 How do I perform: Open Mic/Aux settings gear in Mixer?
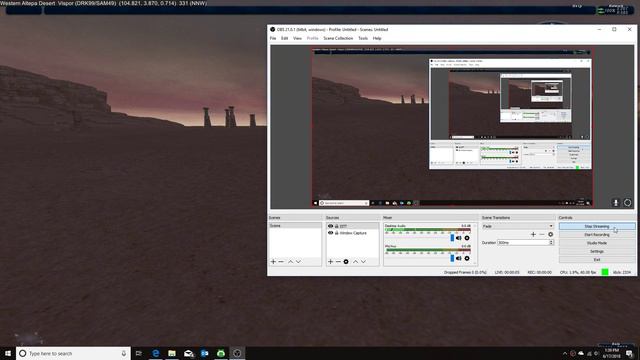[x=467, y=258]
